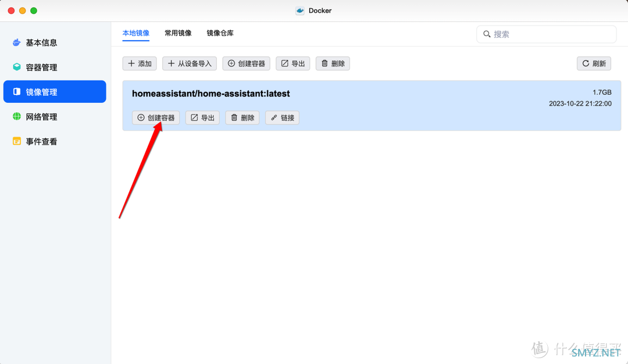Click the magnifier icon in search box
Viewport: 628px width, 364px height.
coord(487,34)
